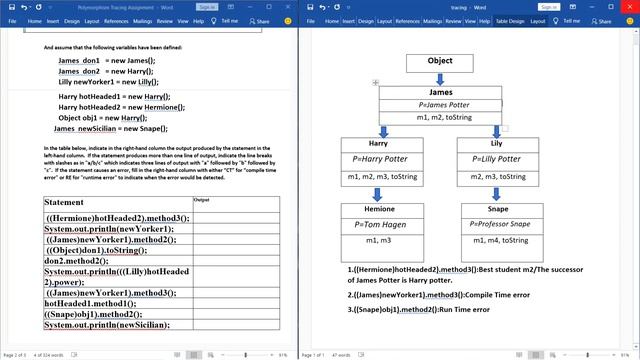Open ribbon display options in tracing window

tap(573, 7)
